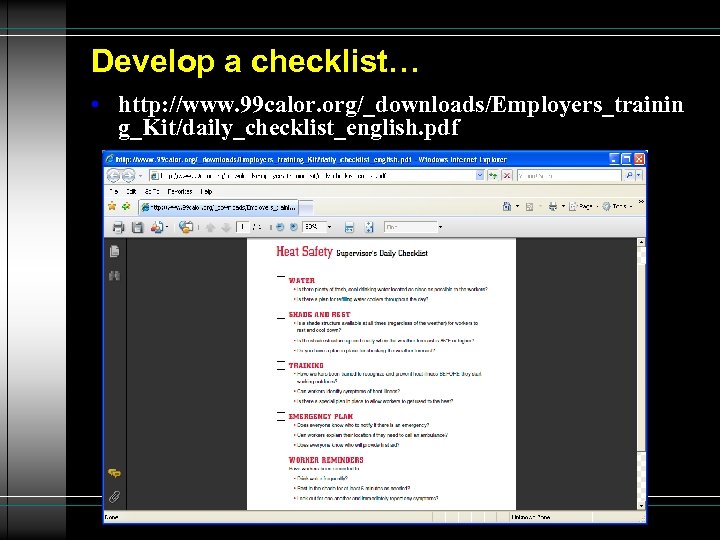The image size is (720, 540).
Task: Open a new blank browser tab
Action: tap(306, 208)
